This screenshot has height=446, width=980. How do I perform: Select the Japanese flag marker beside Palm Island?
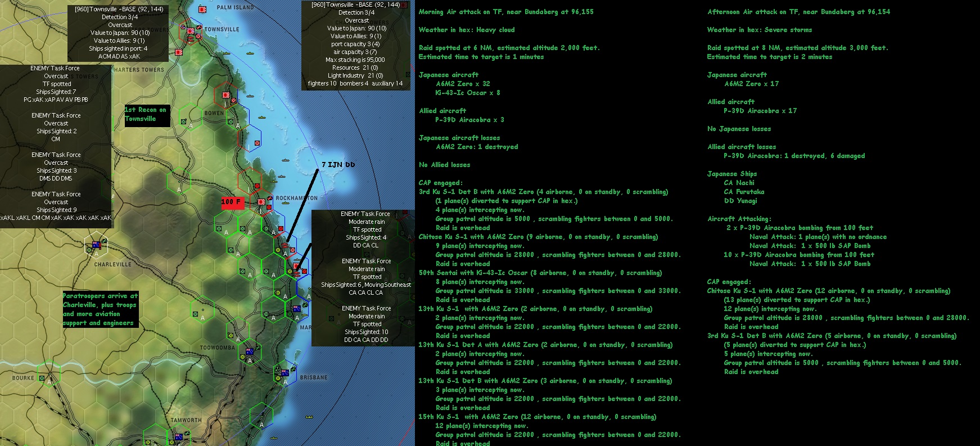202,8
